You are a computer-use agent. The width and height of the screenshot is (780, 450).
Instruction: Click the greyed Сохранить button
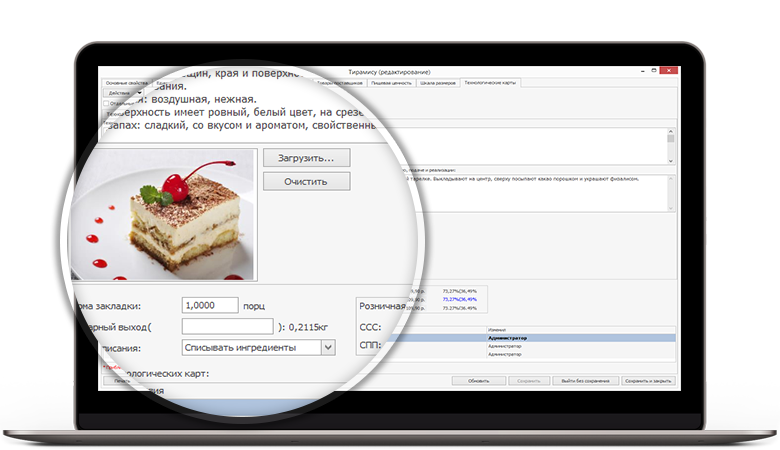pyautogui.click(x=528, y=381)
